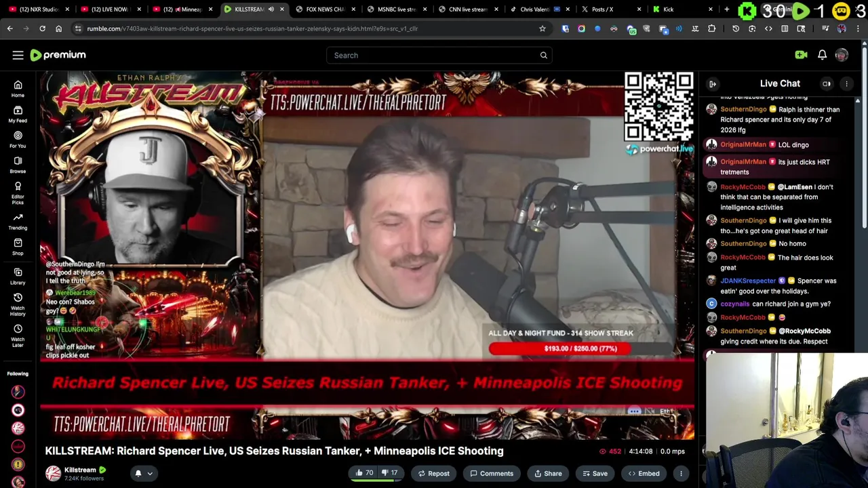This screenshot has width=868, height=488.
Task: Bookmark this page with the star
Action: point(542,28)
